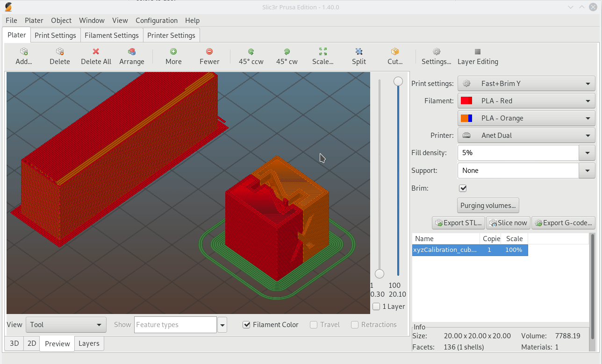
Task: Click the Split toolbar icon
Action: coord(358,56)
